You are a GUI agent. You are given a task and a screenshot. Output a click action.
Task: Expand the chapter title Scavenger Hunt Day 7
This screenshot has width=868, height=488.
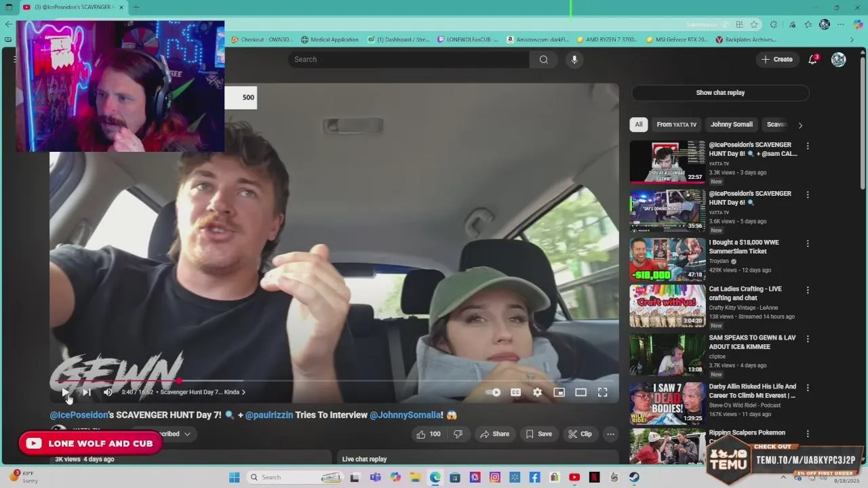pyautogui.click(x=203, y=392)
